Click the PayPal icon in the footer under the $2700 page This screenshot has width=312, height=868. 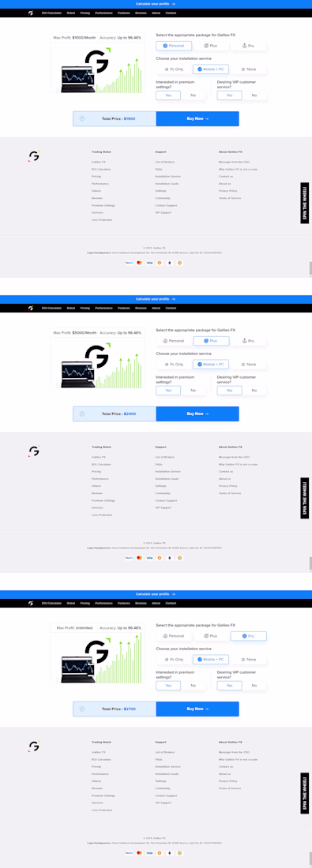click(129, 853)
